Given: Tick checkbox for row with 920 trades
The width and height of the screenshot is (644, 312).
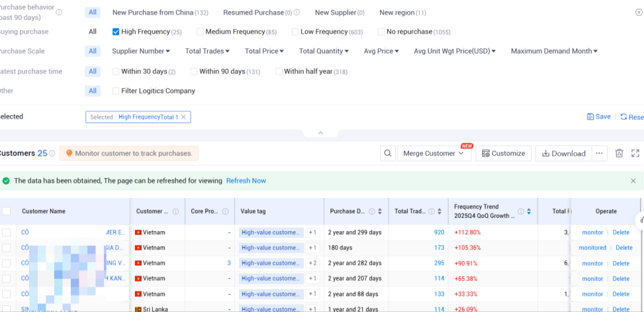Looking at the screenshot, I should point(6,233).
